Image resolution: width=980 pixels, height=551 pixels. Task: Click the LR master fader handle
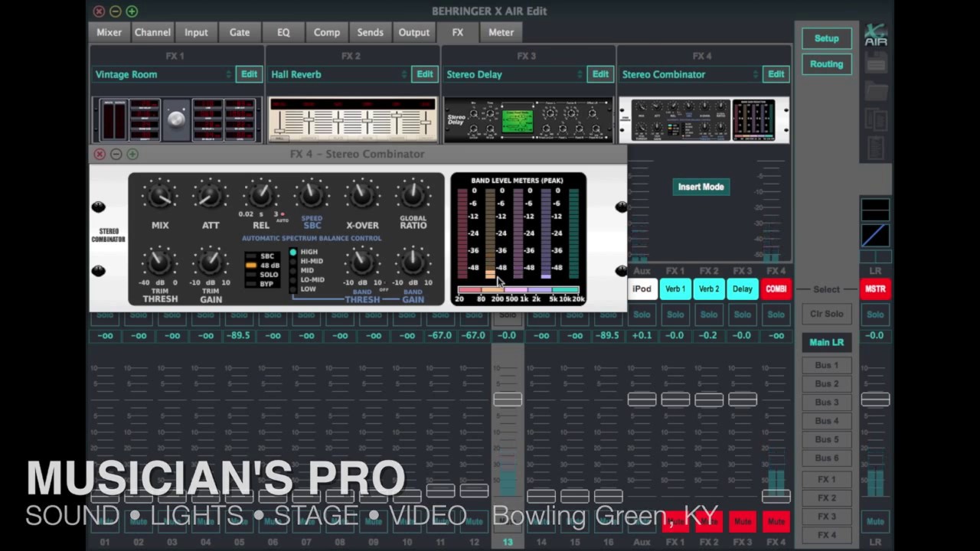coord(875,399)
